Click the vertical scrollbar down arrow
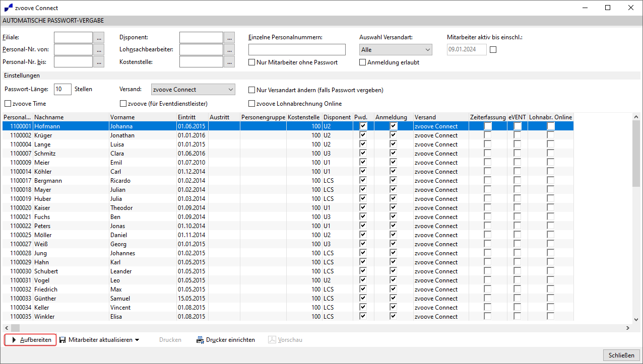This screenshot has width=643, height=364. tap(636, 319)
